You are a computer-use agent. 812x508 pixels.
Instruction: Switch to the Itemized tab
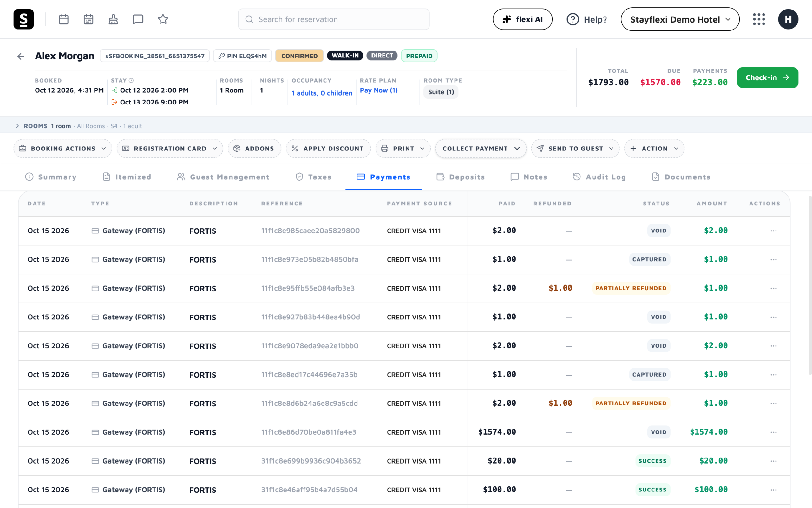pos(127,177)
